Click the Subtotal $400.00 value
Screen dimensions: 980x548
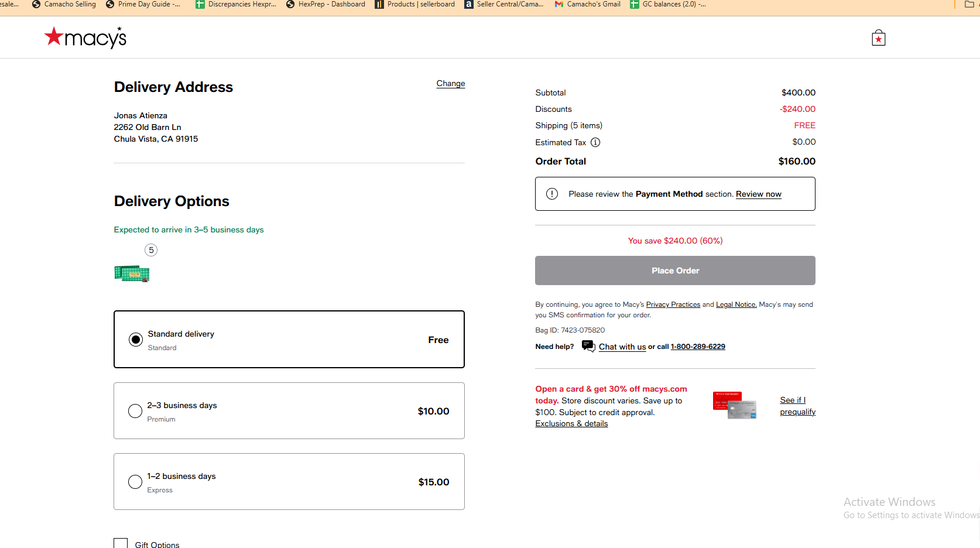point(799,93)
